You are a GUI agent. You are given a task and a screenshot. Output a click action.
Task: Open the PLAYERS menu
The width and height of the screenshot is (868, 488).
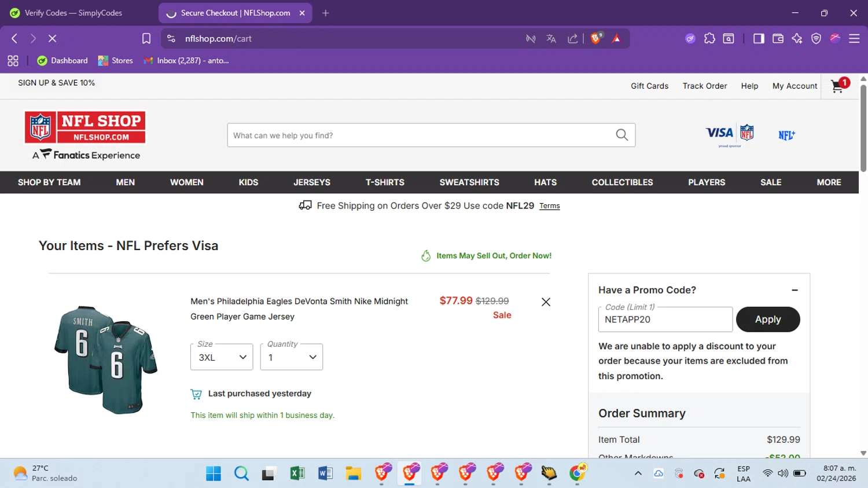coord(707,182)
